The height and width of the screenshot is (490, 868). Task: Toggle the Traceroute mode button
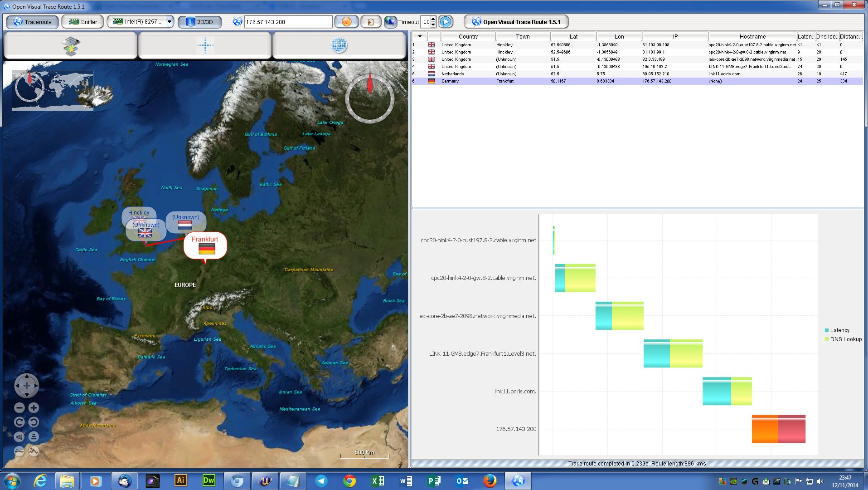tap(32, 22)
